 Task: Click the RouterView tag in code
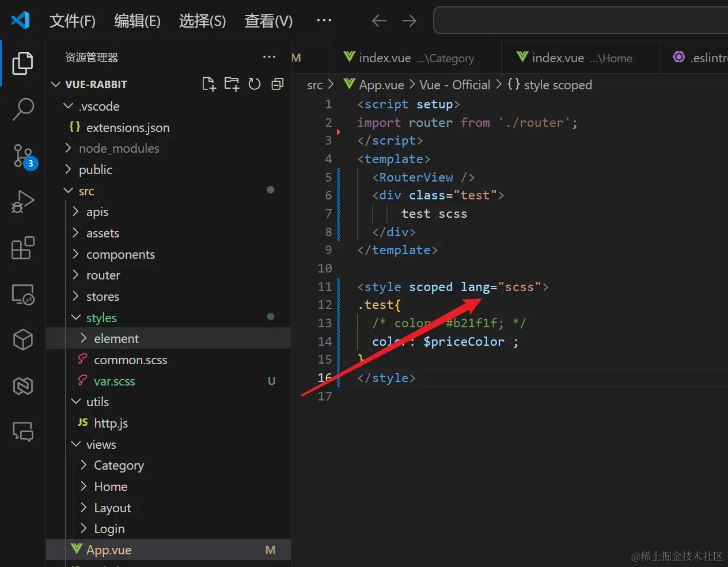416,177
